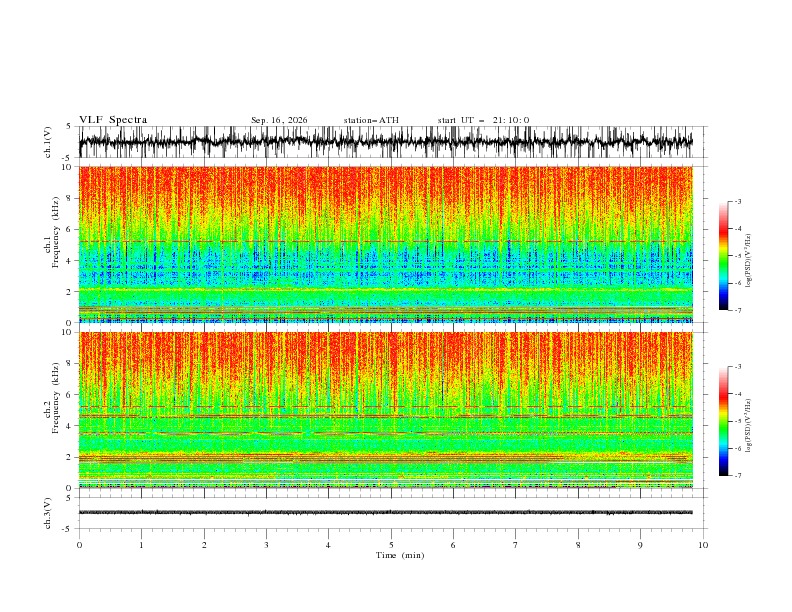This screenshot has height=612, width=792.
Task: Click the VLF Spectra title text
Action: [113, 120]
